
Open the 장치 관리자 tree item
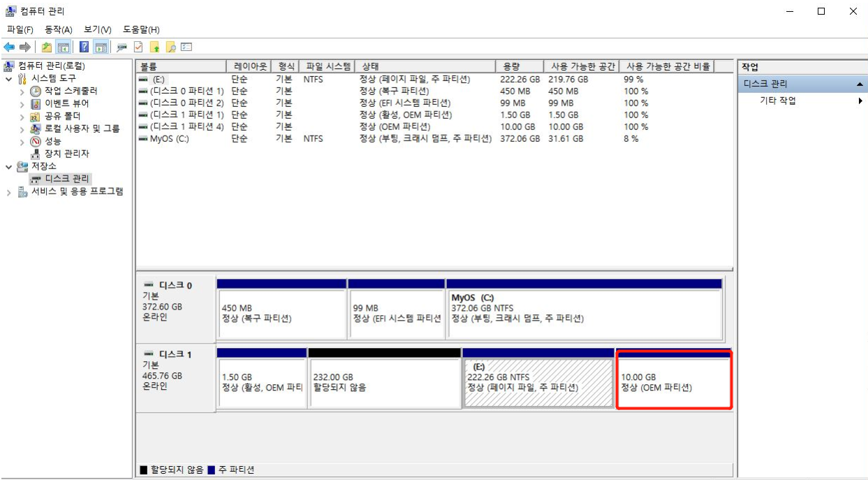[x=66, y=154]
